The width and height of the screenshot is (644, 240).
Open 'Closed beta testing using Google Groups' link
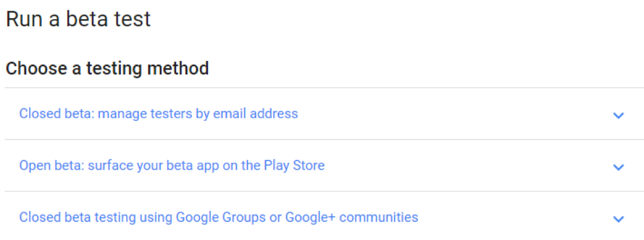coord(218,217)
